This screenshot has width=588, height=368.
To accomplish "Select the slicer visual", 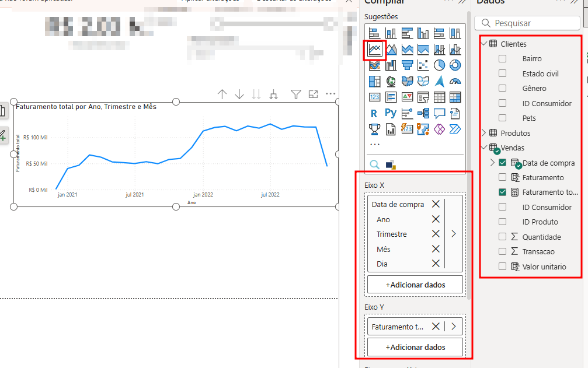I will pos(423,97).
